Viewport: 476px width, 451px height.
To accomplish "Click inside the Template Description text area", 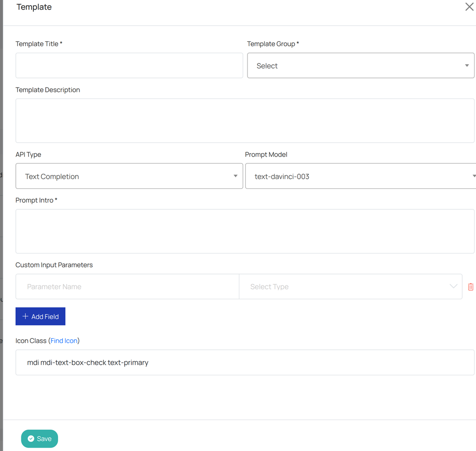I will [x=245, y=120].
